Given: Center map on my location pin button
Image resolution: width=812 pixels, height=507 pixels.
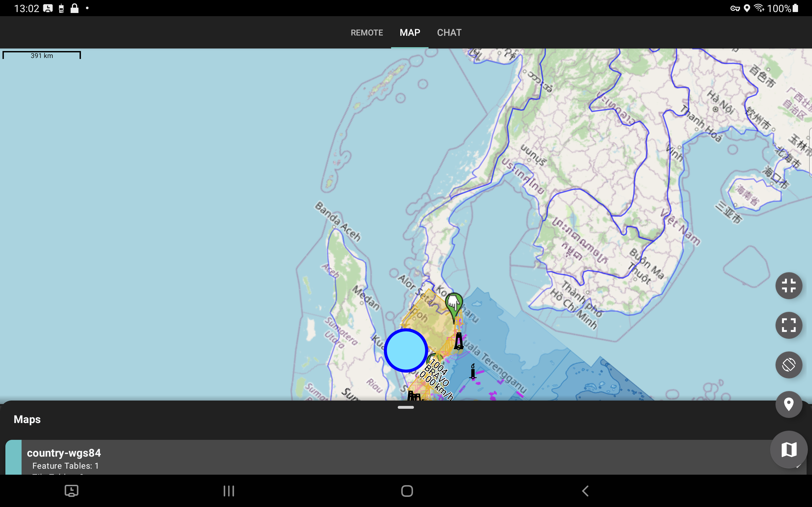Looking at the screenshot, I should tap(789, 404).
